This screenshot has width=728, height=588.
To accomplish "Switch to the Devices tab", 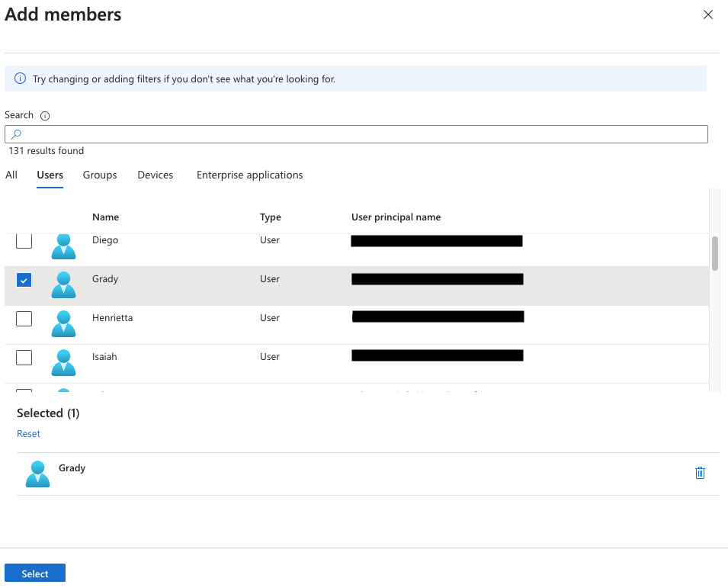I will pos(155,175).
